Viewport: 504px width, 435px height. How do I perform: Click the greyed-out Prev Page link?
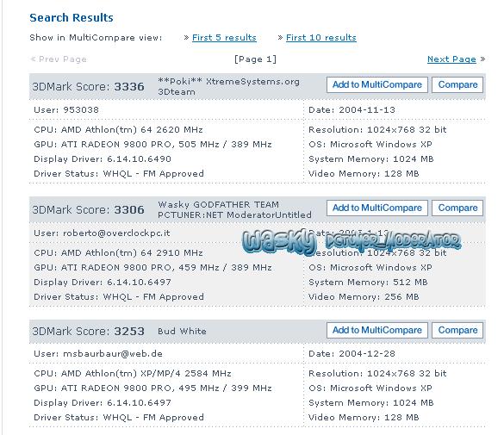63,59
